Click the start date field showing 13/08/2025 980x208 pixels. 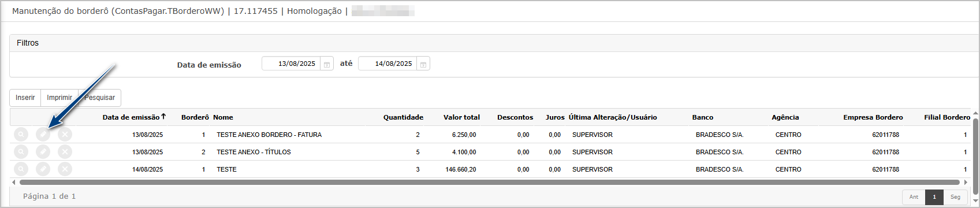tap(291, 64)
